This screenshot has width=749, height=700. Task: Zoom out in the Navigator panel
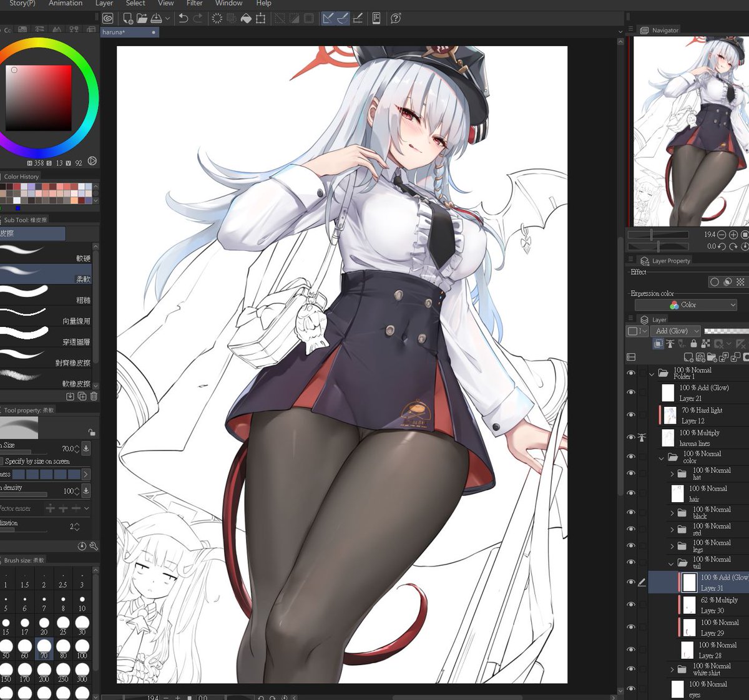722,235
